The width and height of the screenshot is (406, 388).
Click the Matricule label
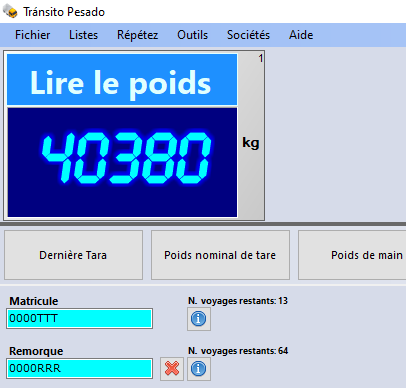pyautogui.click(x=34, y=301)
